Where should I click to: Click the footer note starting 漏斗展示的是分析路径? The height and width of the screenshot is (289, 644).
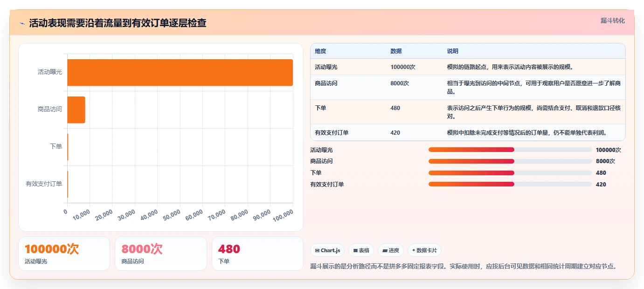464,267
